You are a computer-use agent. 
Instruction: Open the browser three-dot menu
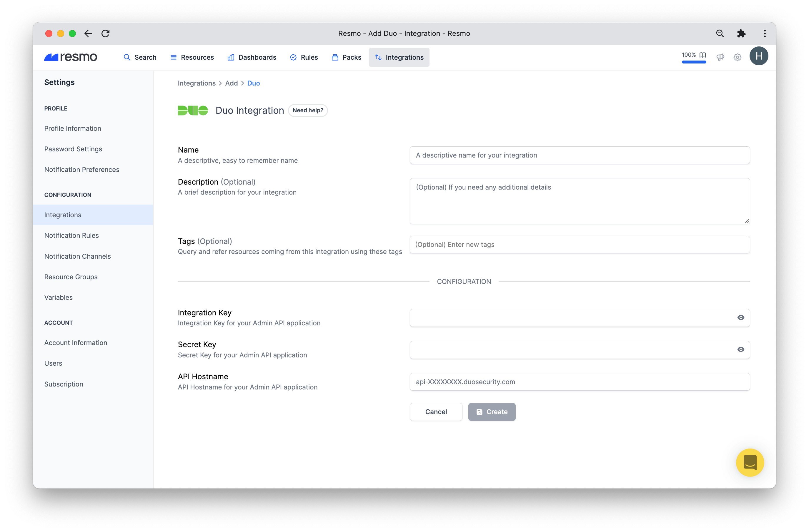coord(765,33)
